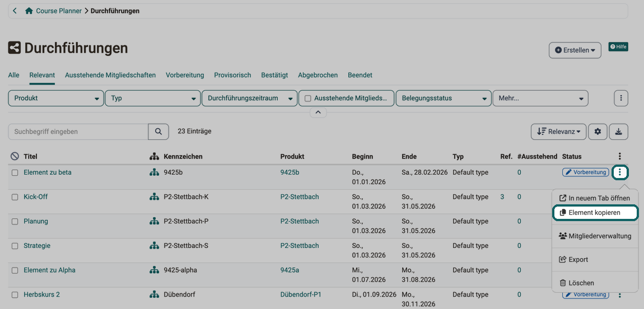Click the download table icon
This screenshot has height=309, width=644.
tap(619, 132)
